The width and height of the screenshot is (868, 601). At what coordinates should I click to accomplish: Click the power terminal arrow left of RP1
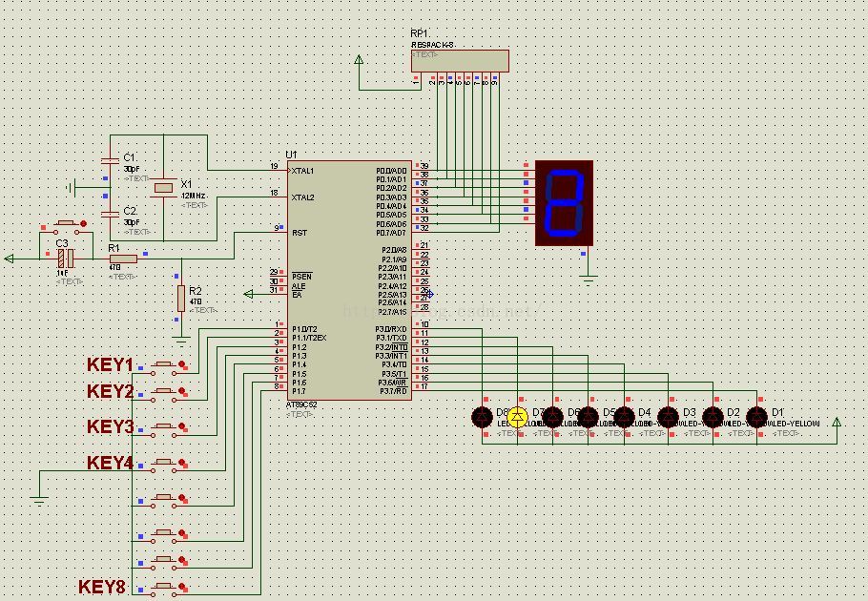pos(359,59)
